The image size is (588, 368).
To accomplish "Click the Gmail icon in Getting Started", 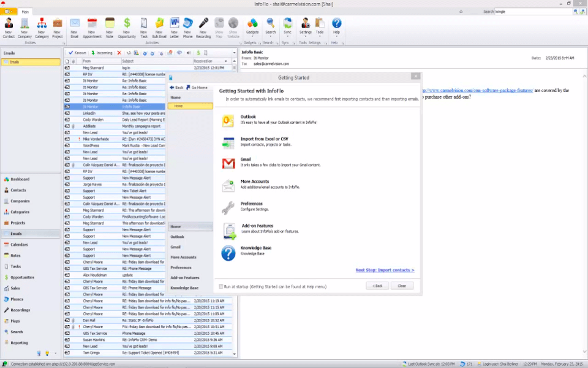I will point(228,163).
